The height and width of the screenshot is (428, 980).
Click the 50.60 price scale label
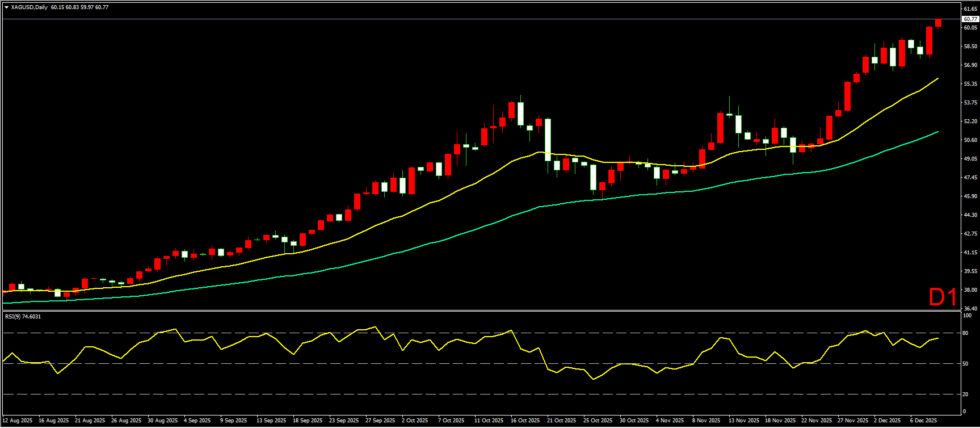tap(970, 140)
